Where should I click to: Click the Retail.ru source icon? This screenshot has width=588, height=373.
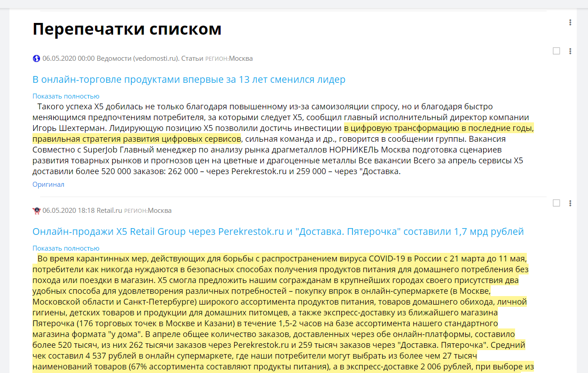pyautogui.click(x=36, y=211)
